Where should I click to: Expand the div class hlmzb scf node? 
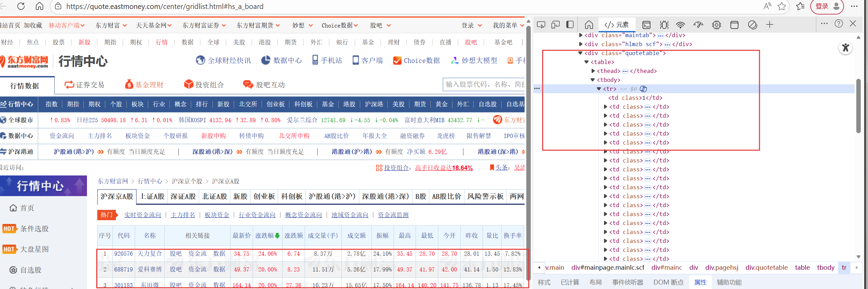[581, 44]
